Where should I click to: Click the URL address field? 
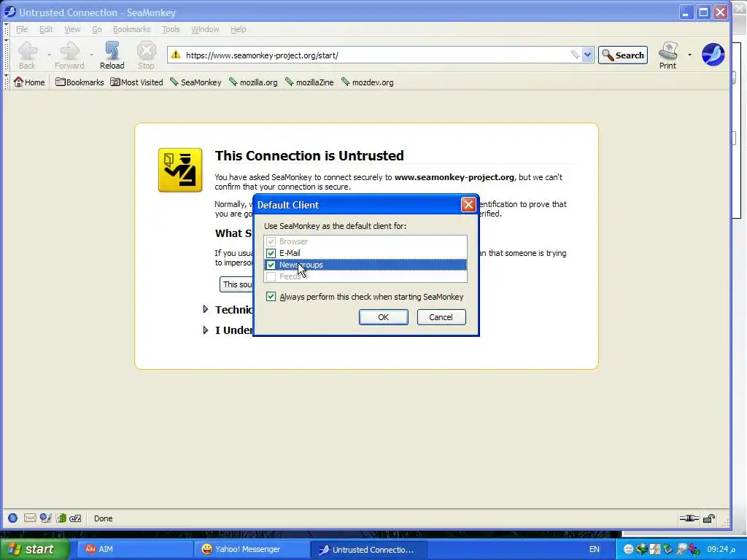point(376,55)
